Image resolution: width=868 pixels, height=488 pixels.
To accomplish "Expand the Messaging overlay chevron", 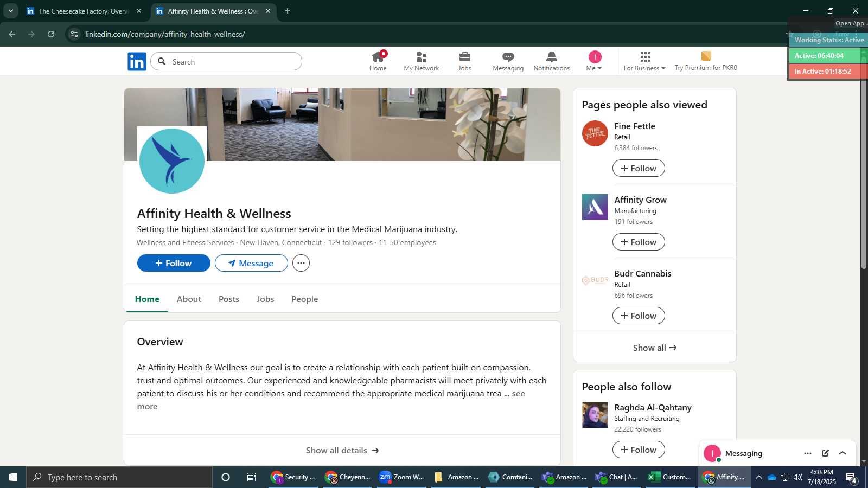I will click(843, 453).
